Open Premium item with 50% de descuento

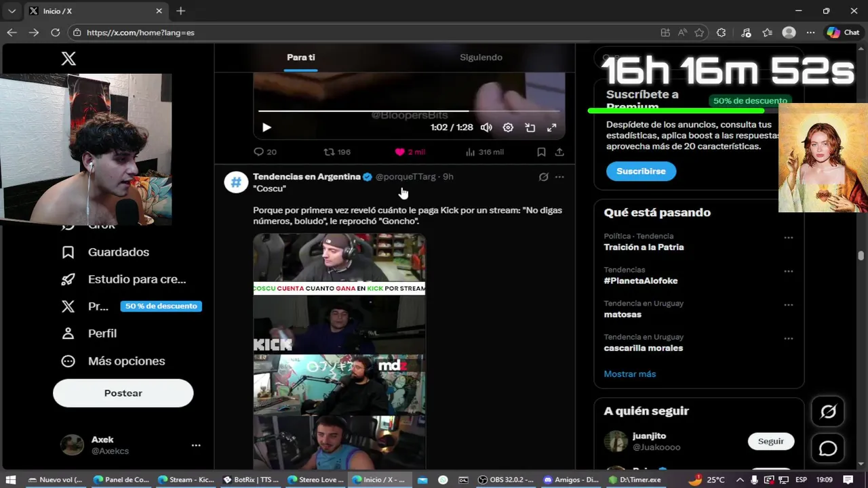click(130, 306)
